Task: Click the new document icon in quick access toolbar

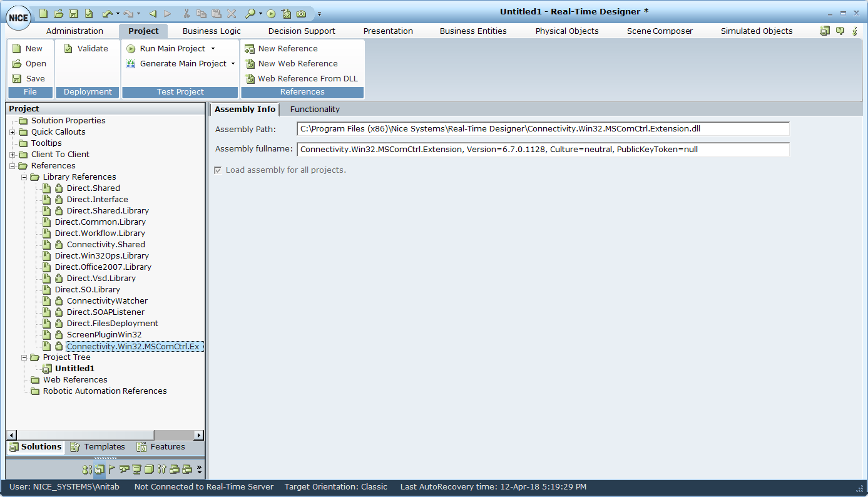Action: click(43, 13)
